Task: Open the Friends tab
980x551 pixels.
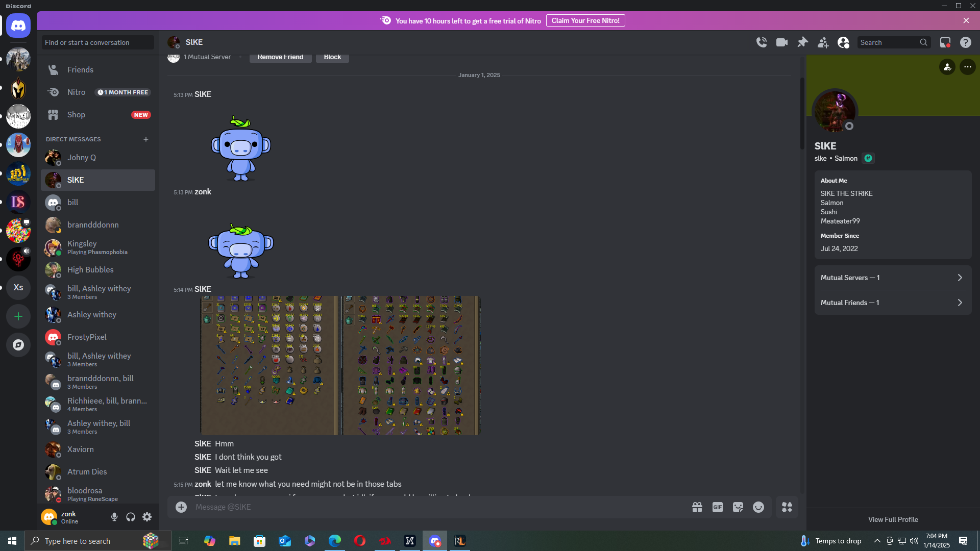Action: pyautogui.click(x=98, y=70)
